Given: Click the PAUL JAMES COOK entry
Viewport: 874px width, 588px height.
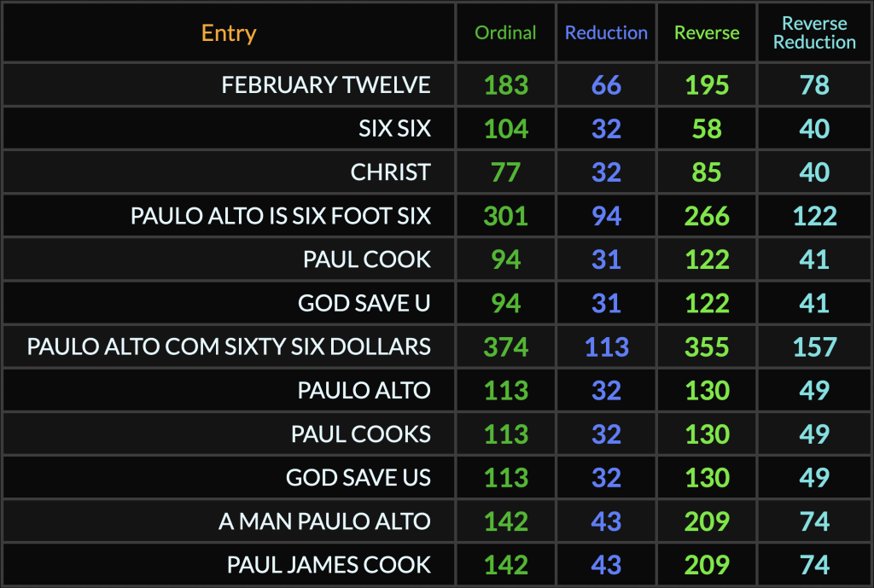Looking at the screenshot, I should click(x=329, y=564).
